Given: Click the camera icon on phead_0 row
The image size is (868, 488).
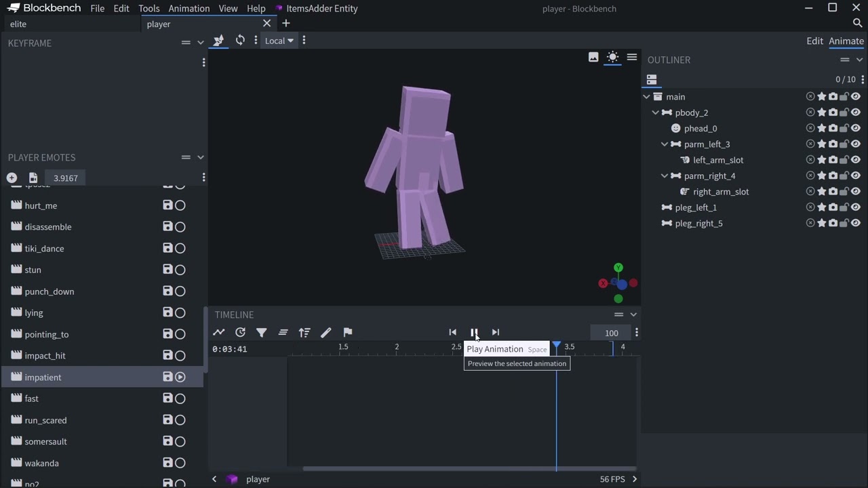Looking at the screenshot, I should click(833, 128).
